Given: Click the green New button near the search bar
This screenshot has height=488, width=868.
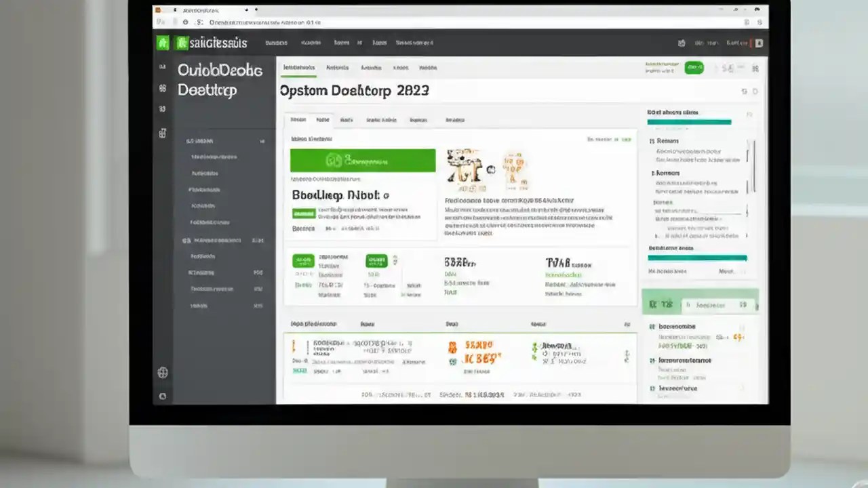Looking at the screenshot, I should click(x=694, y=68).
